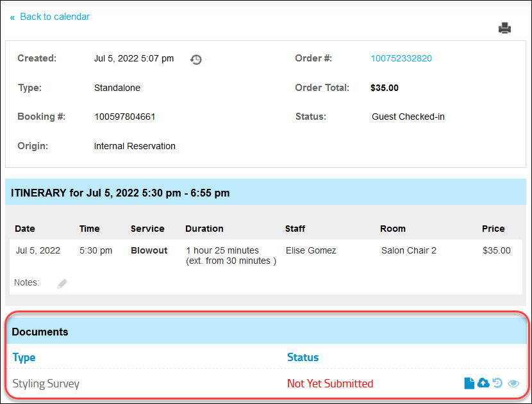Viewport: 532px width, 404px height.
Task: Click the 'Not Yet Submitted' status text
Action: pyautogui.click(x=330, y=384)
